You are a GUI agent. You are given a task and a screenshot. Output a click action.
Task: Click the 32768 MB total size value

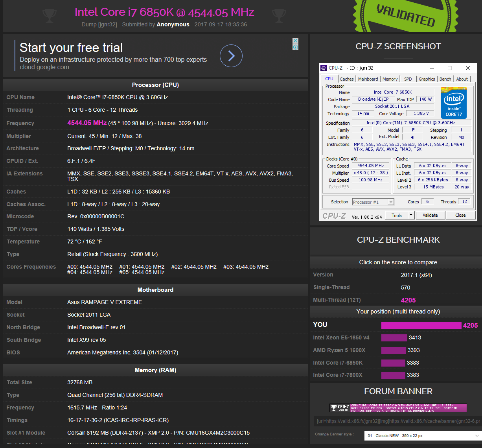pyautogui.click(x=80, y=382)
